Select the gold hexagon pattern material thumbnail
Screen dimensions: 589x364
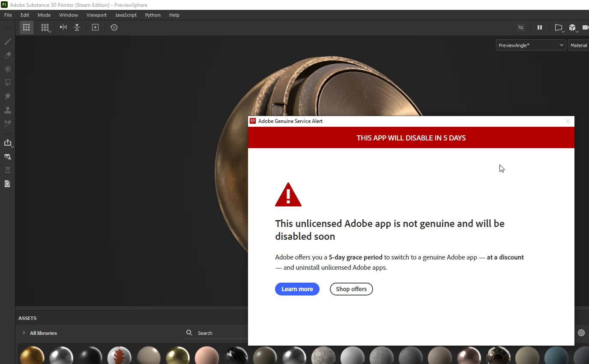32,355
